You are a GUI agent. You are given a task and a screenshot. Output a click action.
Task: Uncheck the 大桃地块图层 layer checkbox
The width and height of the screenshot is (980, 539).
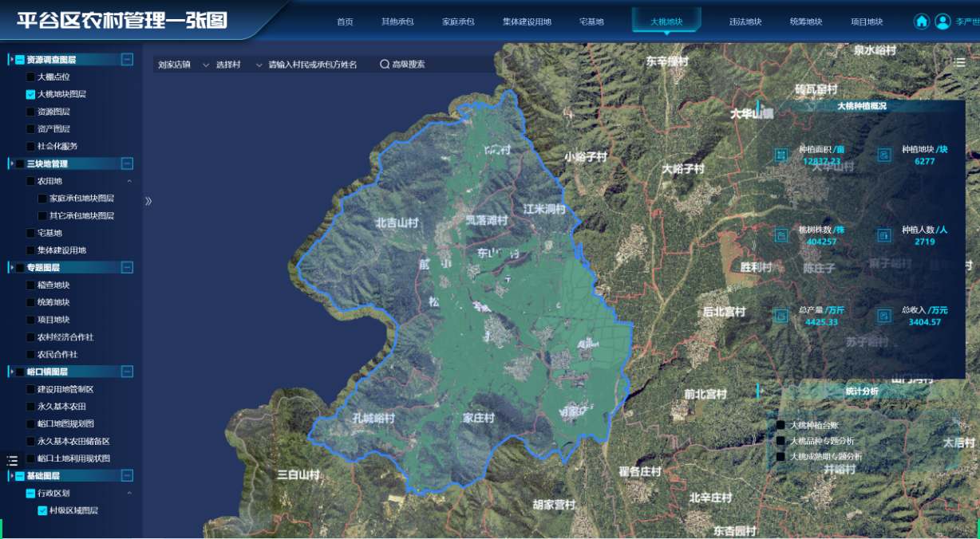(30, 94)
